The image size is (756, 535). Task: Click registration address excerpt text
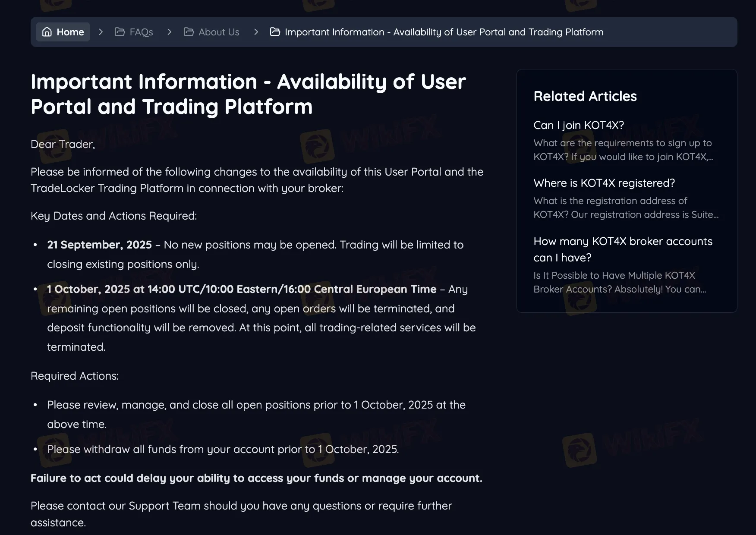point(626,208)
